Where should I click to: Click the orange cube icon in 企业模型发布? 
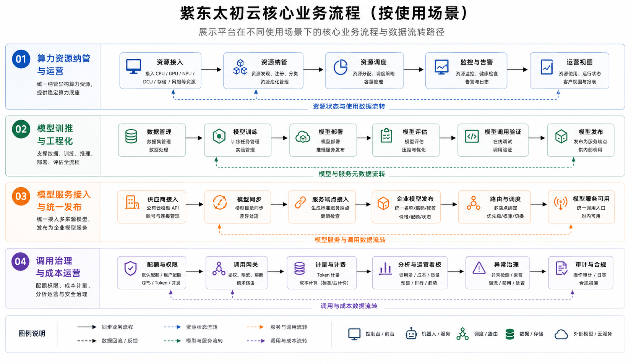pyautogui.click(x=383, y=203)
